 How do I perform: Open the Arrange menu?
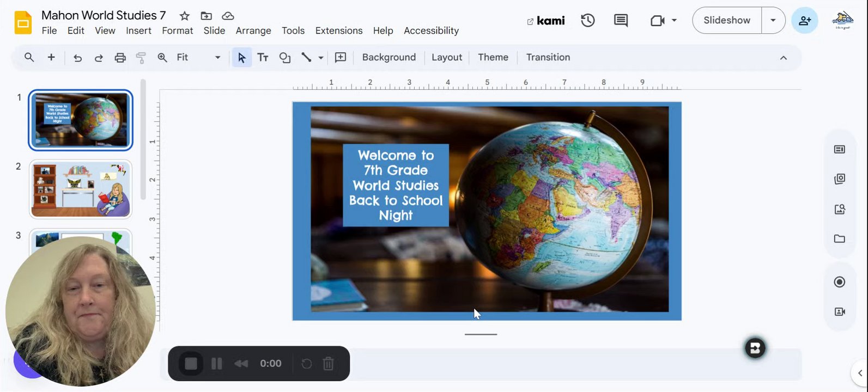[253, 30]
